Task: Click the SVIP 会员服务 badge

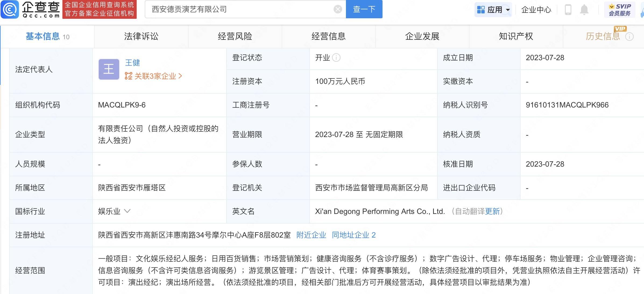Action: (620, 10)
